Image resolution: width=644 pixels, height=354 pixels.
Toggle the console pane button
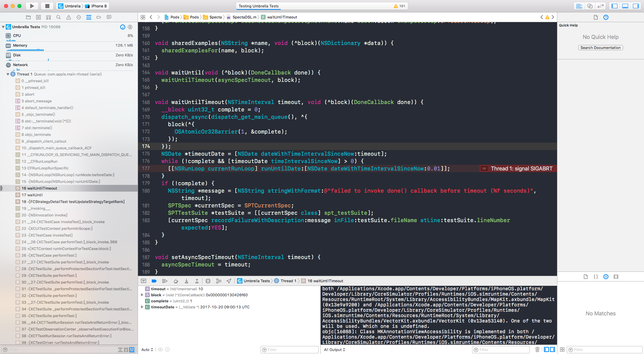point(552,350)
